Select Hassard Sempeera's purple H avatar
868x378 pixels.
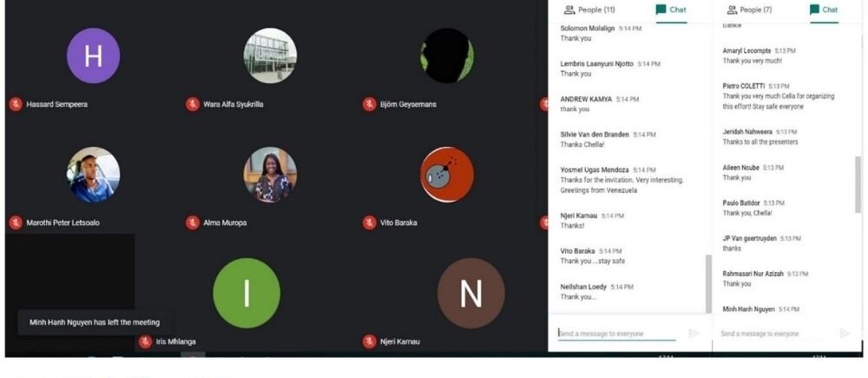coord(93,56)
